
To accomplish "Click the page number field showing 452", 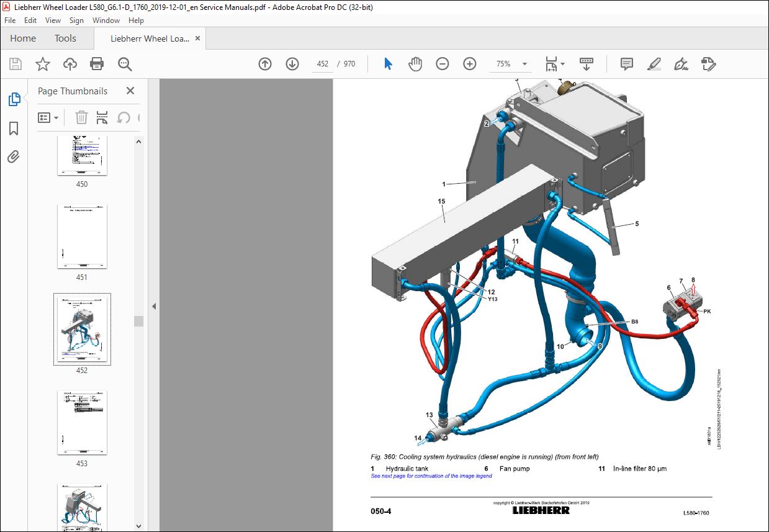I will click(x=322, y=64).
